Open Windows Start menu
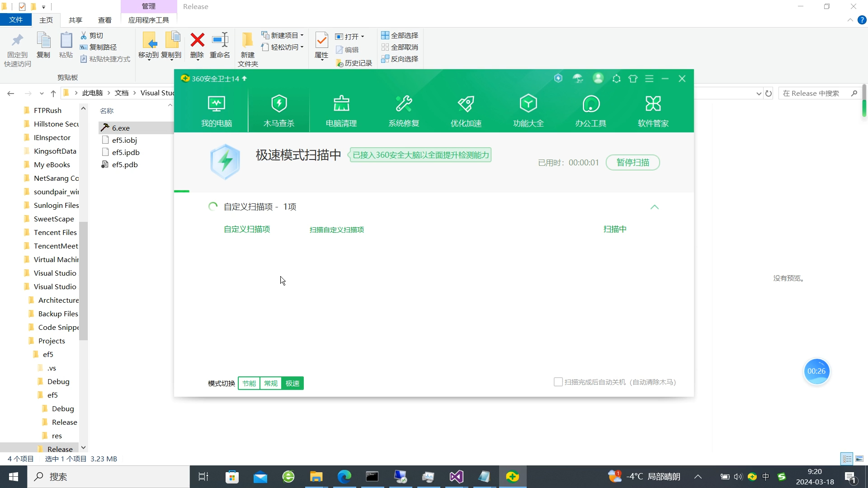 (x=14, y=477)
